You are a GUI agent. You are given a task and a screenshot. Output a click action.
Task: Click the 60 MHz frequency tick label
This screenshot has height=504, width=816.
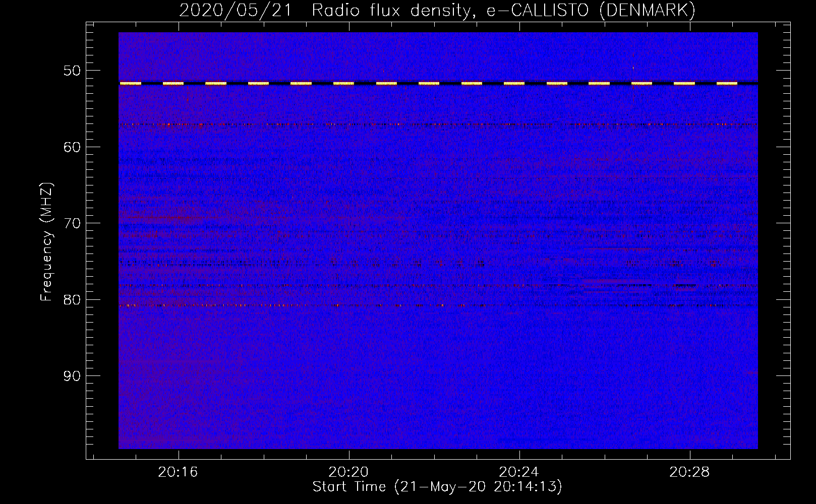click(x=72, y=147)
